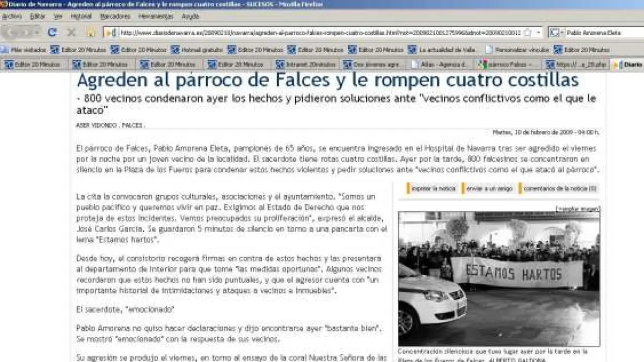Bookmark this page with the star icon
644x362 pixels.
[528, 32]
